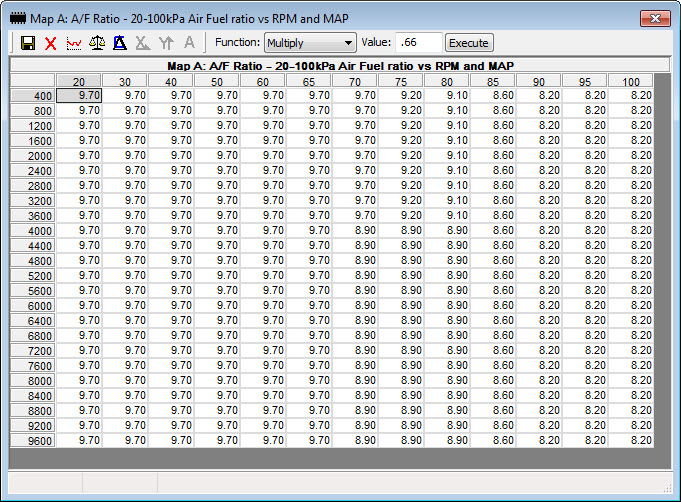
Task: Select the 8.90 cell at 4000 RPM, 70 kPa
Action: point(355,231)
